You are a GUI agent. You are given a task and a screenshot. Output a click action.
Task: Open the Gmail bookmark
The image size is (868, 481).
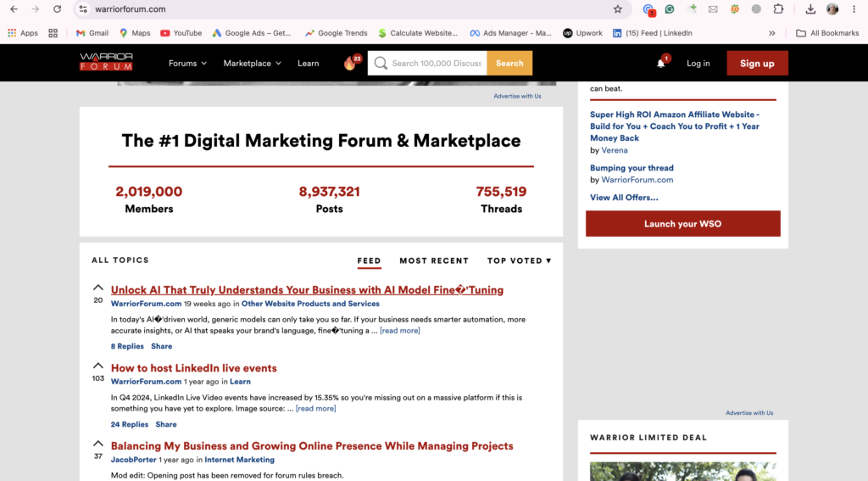pos(92,33)
